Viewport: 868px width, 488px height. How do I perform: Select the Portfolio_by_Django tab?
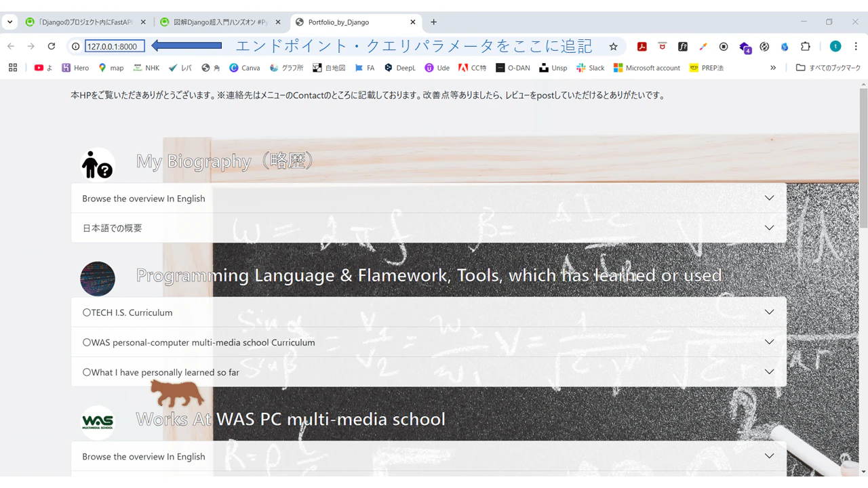[x=356, y=22]
